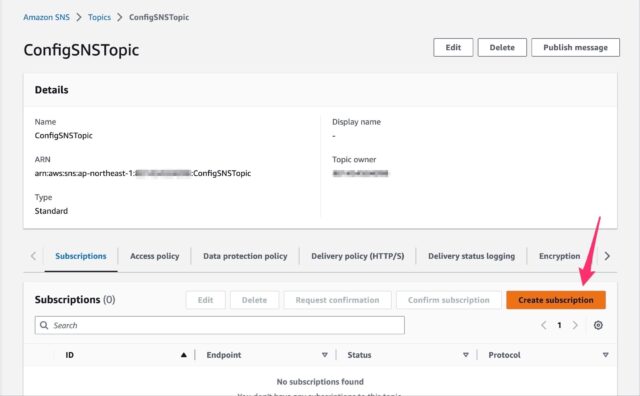Open the Encryption tab
The height and width of the screenshot is (396, 640).
click(559, 256)
